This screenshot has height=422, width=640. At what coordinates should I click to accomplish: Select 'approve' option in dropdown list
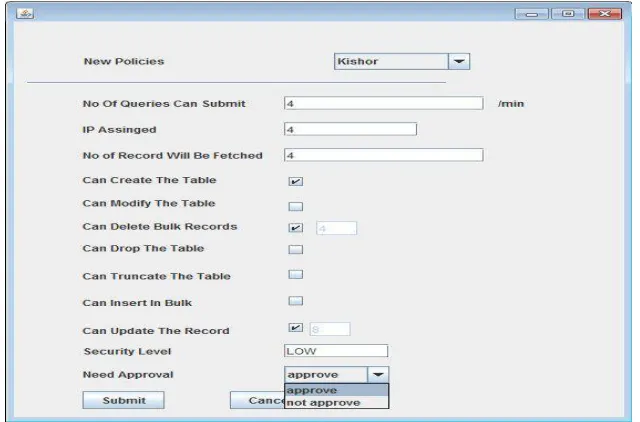pos(336,390)
